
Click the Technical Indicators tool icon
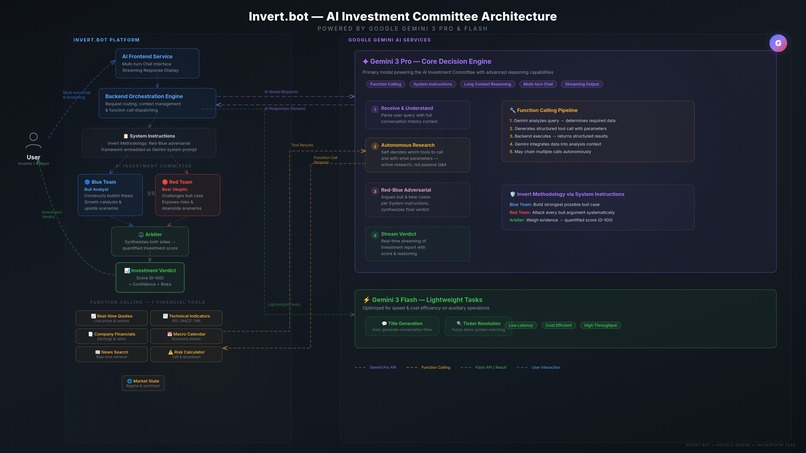pyautogui.click(x=165, y=316)
